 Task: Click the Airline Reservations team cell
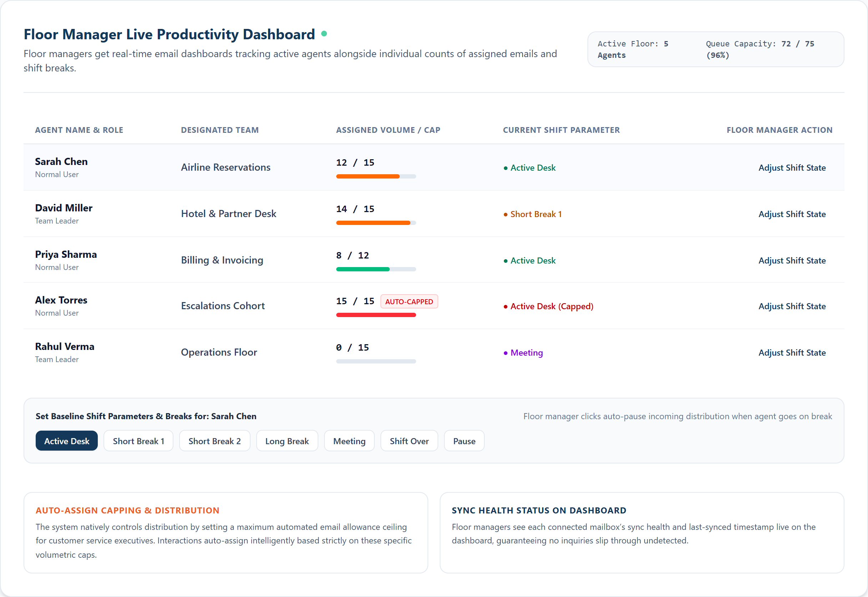tap(226, 167)
